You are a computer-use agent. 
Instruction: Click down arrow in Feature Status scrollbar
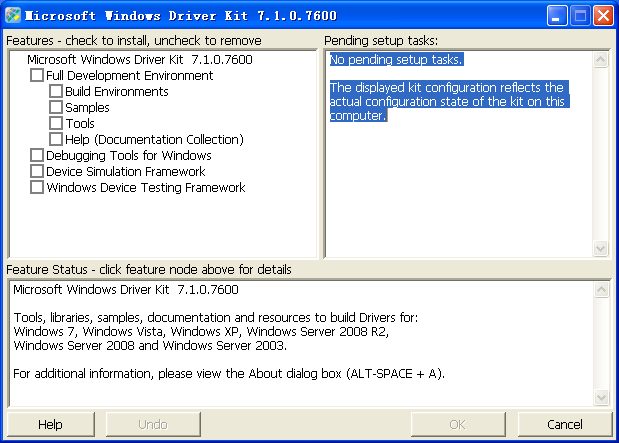click(x=601, y=398)
